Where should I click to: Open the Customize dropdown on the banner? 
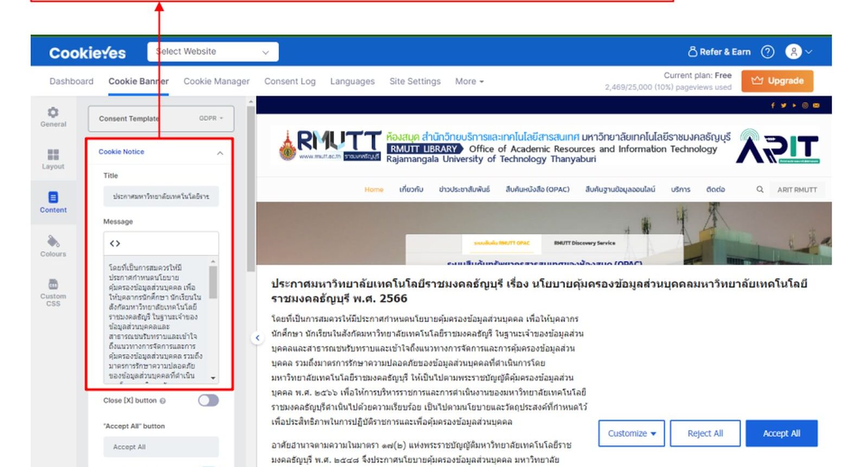tap(631, 433)
